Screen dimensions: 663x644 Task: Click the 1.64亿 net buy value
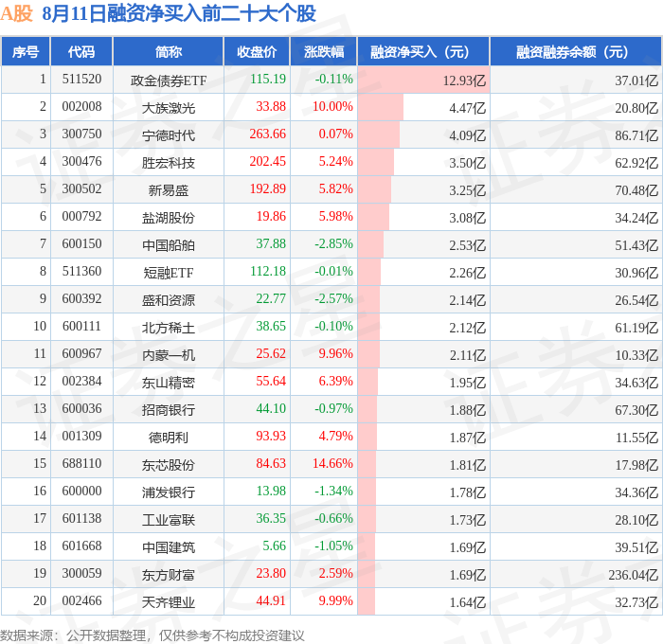pyautogui.click(x=468, y=602)
